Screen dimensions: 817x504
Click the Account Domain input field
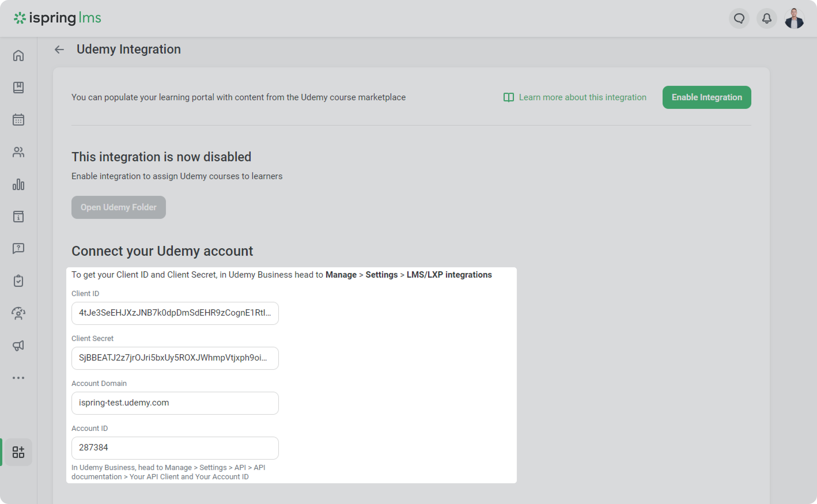(175, 403)
